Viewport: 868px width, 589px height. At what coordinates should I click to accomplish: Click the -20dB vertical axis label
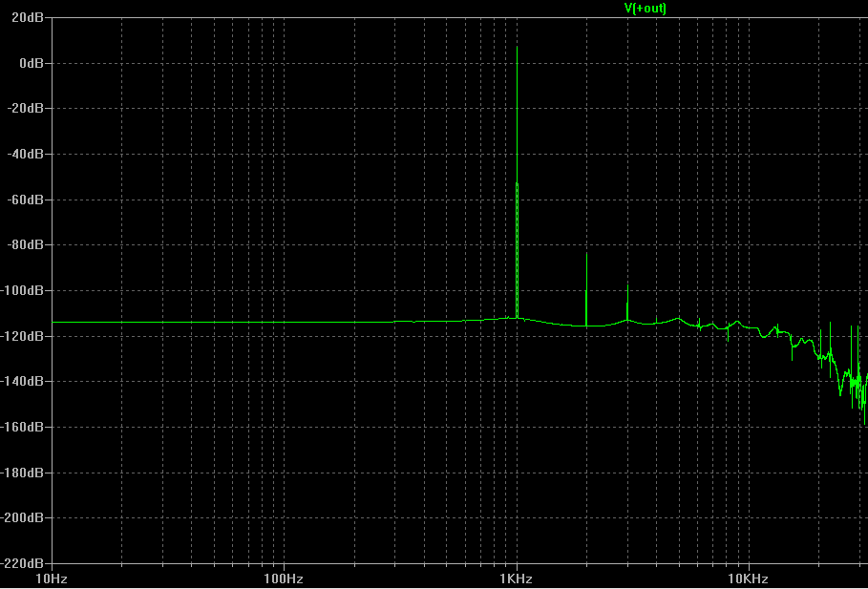(x=26, y=109)
